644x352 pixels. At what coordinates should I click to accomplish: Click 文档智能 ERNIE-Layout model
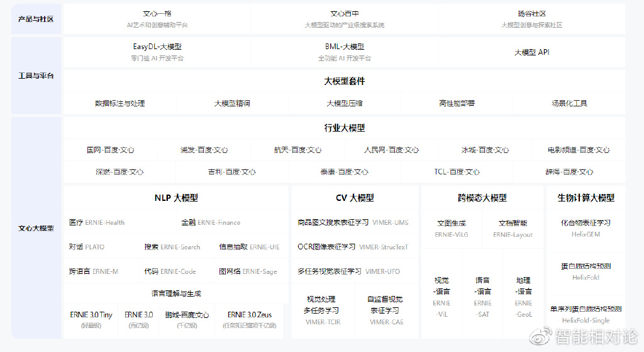(513, 229)
